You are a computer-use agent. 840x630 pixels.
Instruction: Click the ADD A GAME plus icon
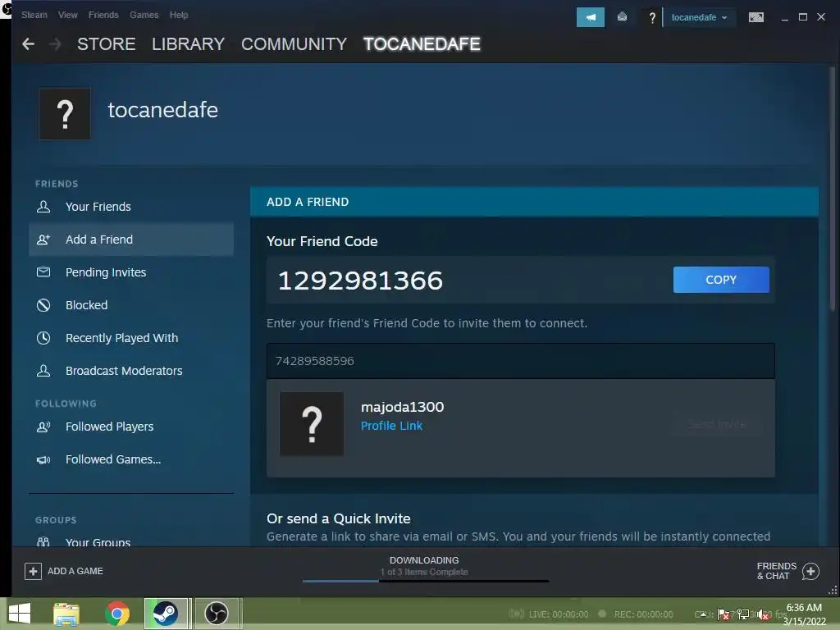point(33,571)
